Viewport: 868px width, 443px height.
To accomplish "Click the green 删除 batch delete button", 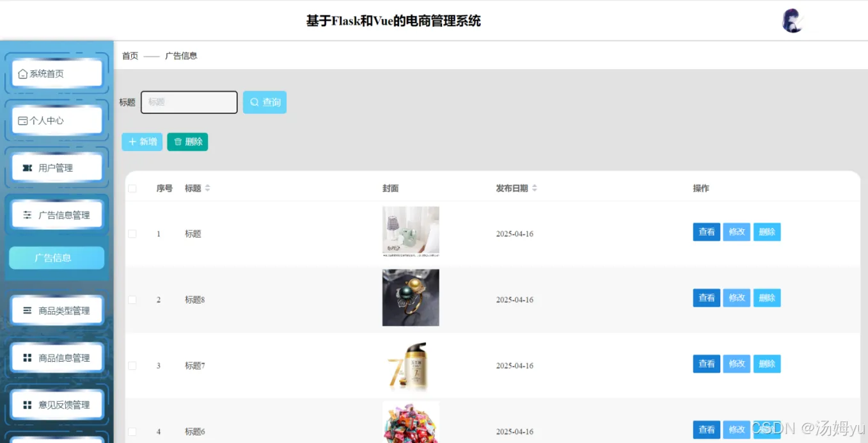I will click(x=187, y=142).
